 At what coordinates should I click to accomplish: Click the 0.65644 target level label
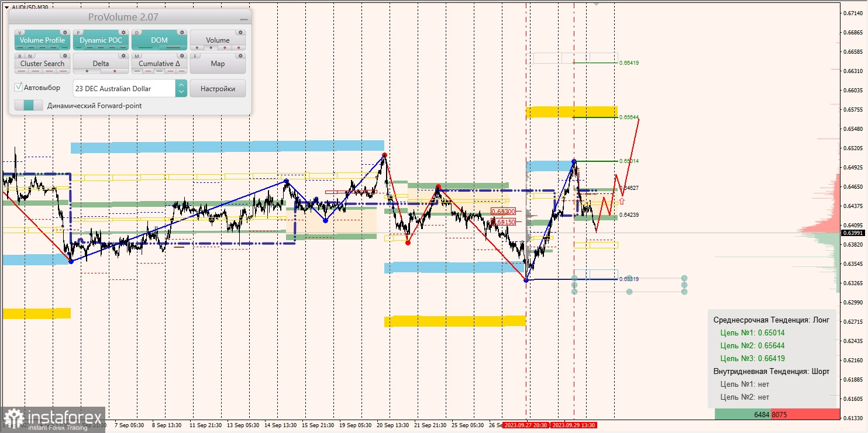click(x=629, y=117)
